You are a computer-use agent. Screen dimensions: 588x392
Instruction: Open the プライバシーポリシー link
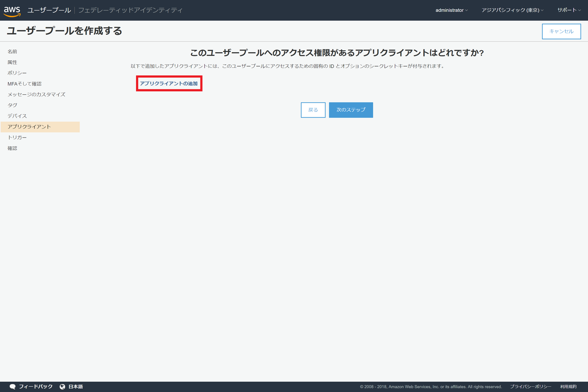[x=530, y=387]
